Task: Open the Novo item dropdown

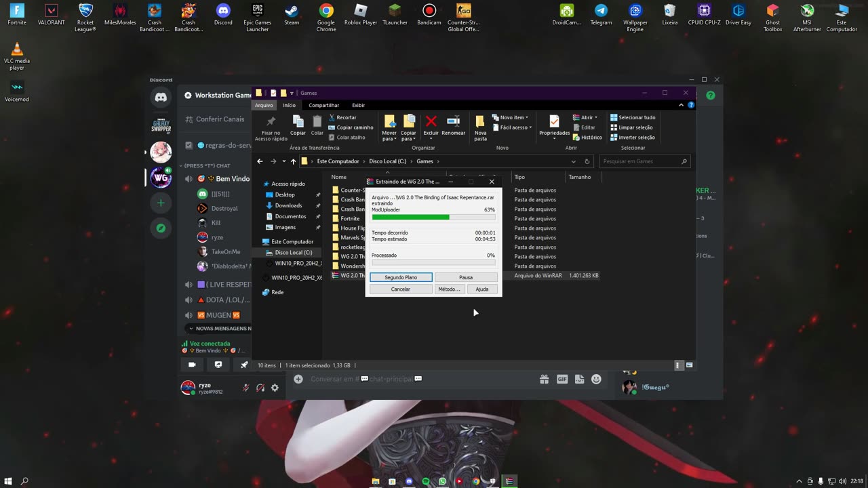Action: pyautogui.click(x=511, y=117)
